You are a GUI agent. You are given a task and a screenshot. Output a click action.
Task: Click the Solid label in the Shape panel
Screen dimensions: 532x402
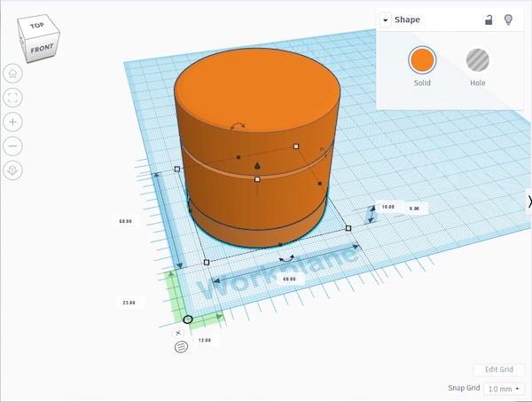[422, 83]
